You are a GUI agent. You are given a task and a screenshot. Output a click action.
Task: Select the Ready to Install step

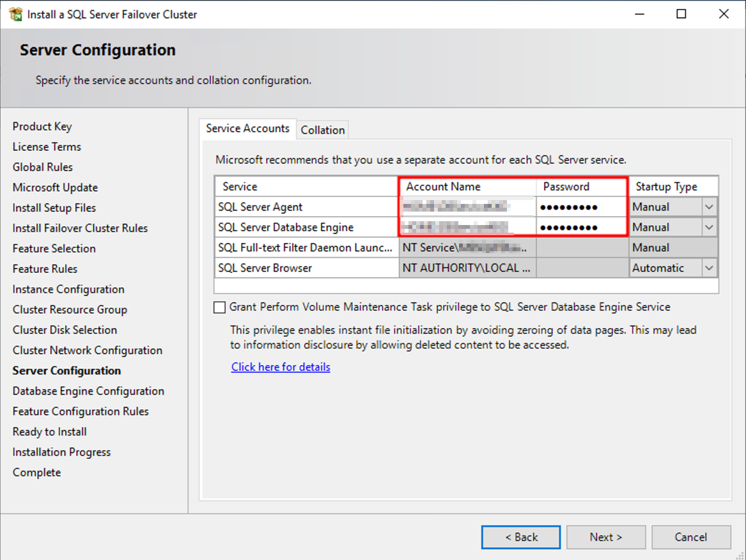(49, 432)
